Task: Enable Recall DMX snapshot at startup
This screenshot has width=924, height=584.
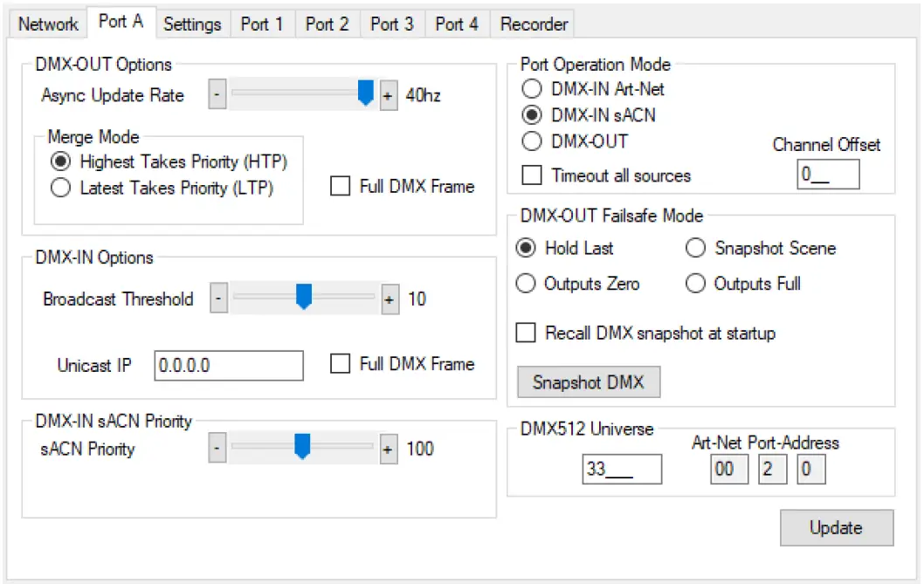Action: coord(525,333)
